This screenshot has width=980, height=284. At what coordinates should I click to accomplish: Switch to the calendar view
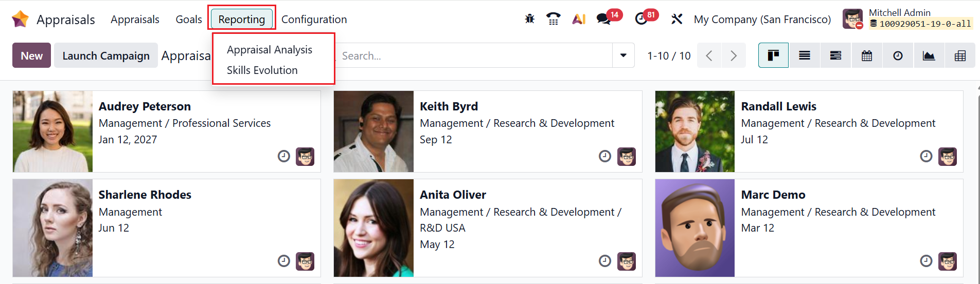pyautogui.click(x=867, y=55)
